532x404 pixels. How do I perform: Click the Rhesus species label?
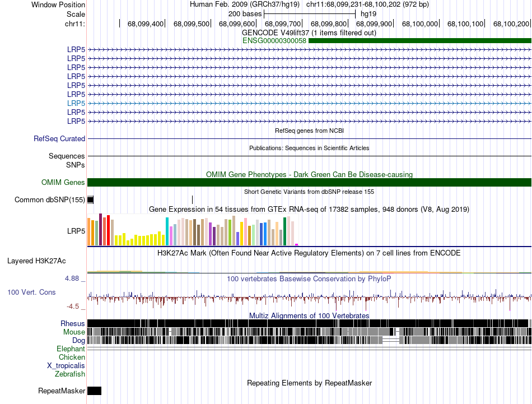pos(73,323)
